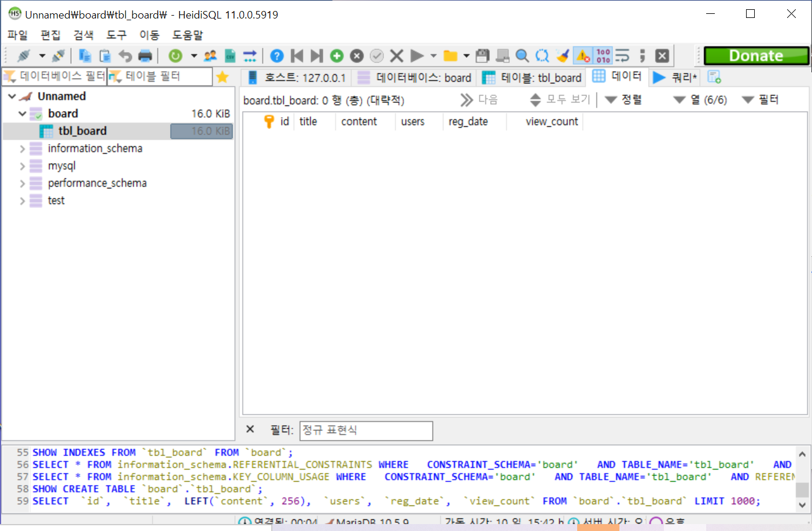Screen dimensions: 812x531
Task: Open help with the blue question mark
Action: [277, 56]
